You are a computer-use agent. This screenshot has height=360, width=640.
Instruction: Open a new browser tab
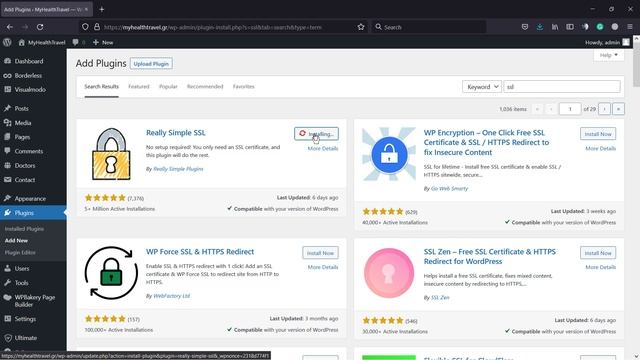102,9
